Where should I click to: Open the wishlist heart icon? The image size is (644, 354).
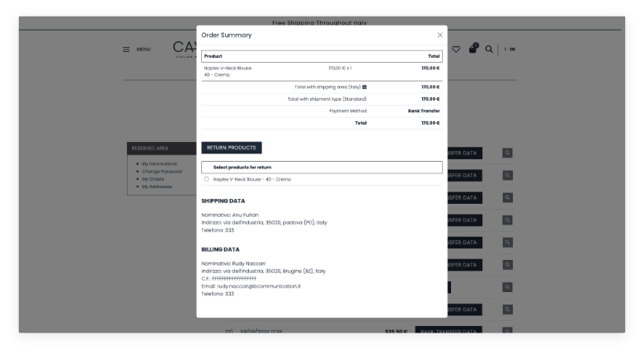456,50
